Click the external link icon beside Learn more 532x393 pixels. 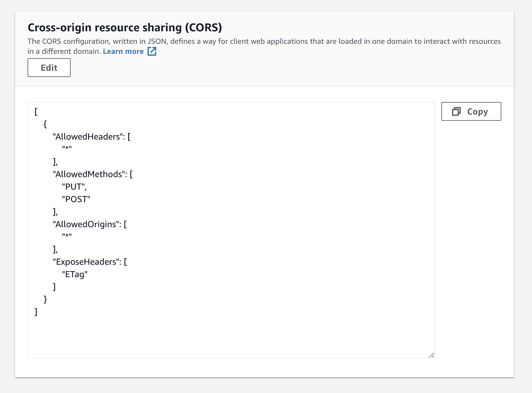(152, 51)
